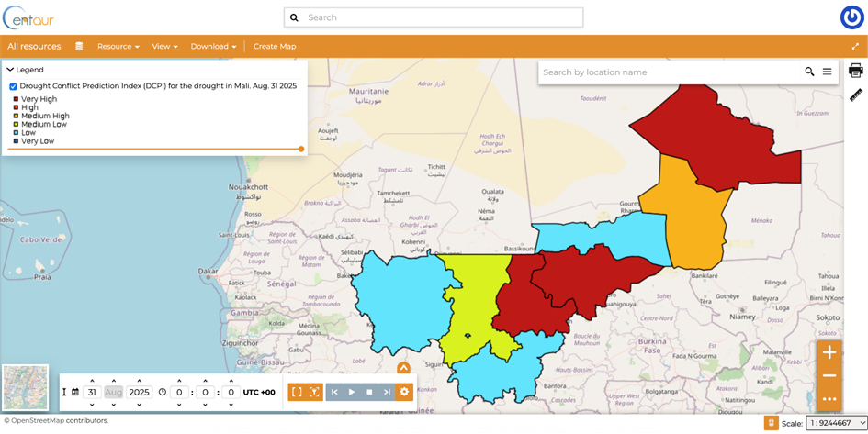Click the power login icon
868x434 pixels.
[851, 17]
